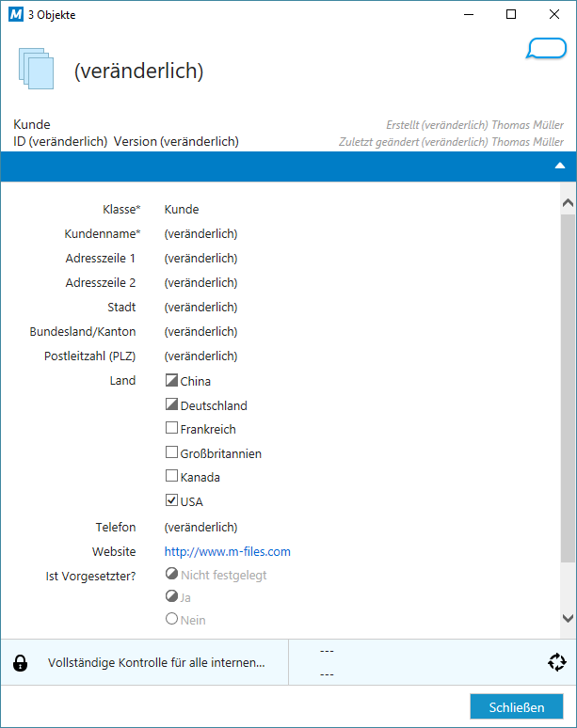Click the M-Files logo in title bar

point(14,14)
